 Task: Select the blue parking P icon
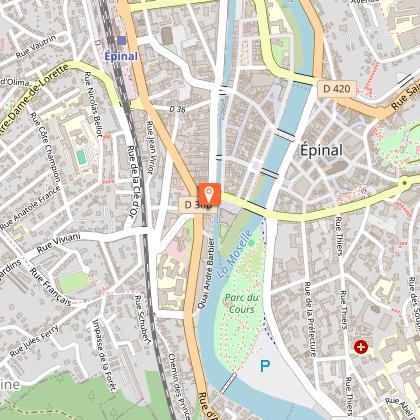point(265,366)
